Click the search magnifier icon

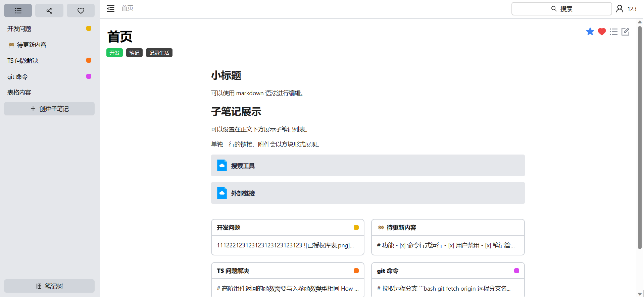pos(554,9)
